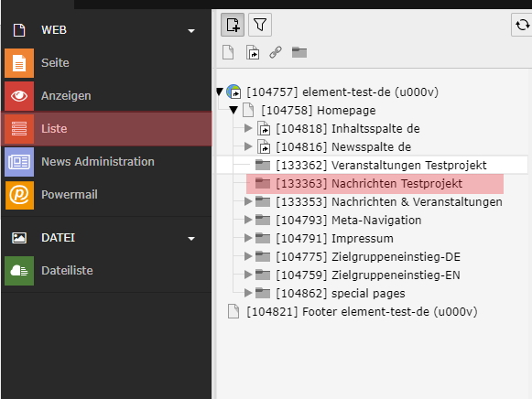532x399 pixels.
Task: Click the folder page type icon
Action: pyautogui.click(x=299, y=52)
